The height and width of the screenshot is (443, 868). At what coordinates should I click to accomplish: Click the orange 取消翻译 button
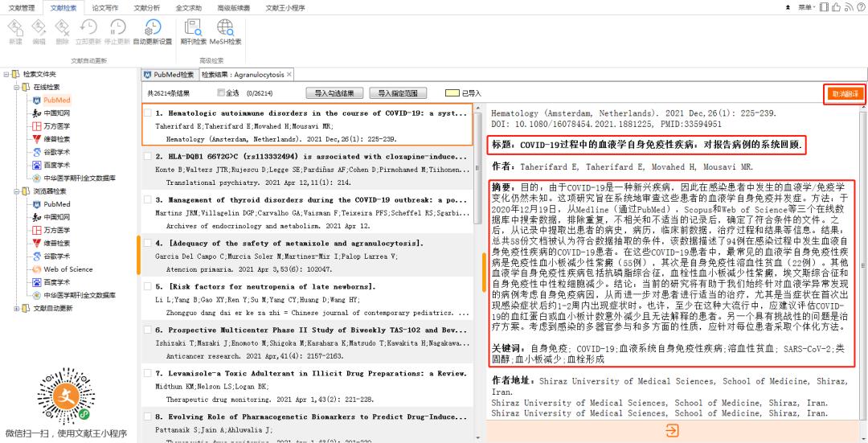tap(845, 94)
